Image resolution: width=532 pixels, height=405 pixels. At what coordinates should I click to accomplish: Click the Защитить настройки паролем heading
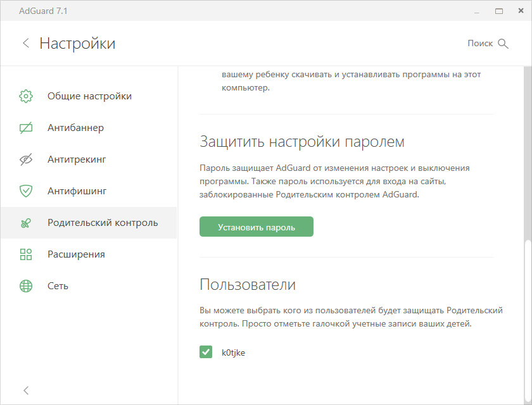point(302,142)
